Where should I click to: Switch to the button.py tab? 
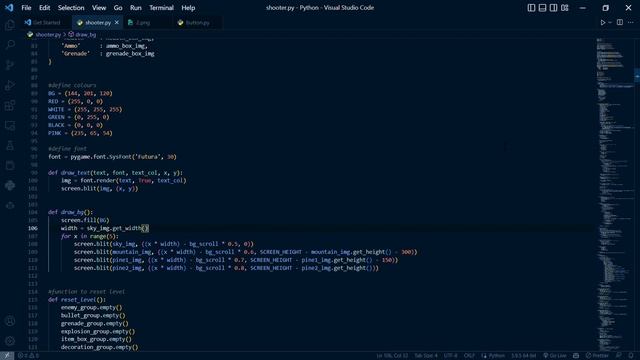[198, 22]
